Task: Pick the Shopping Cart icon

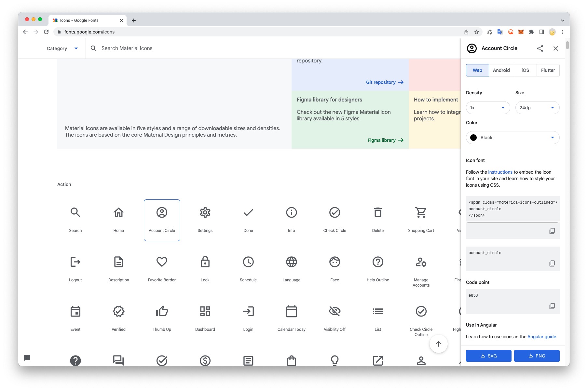Action: 421,213
